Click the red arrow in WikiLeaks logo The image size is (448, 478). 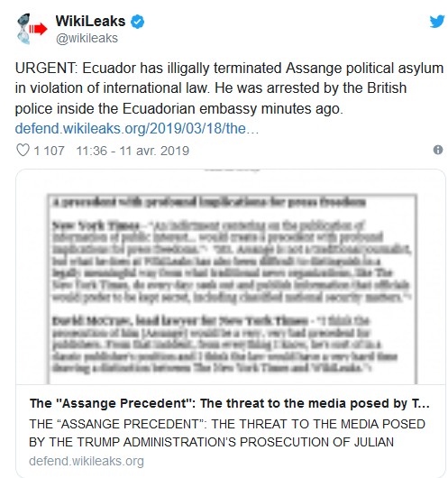tap(38, 29)
